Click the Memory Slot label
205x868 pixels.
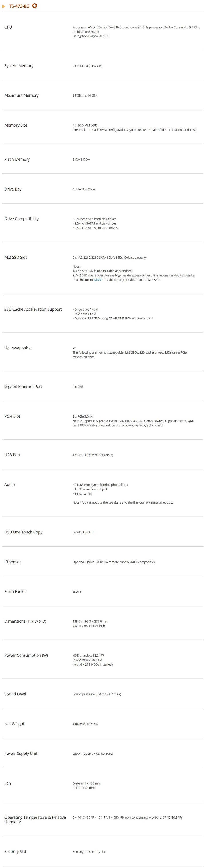(x=16, y=125)
